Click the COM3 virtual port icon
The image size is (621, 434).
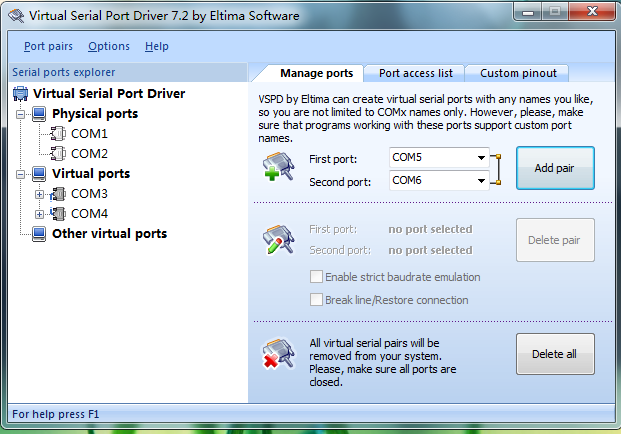[x=58, y=194]
